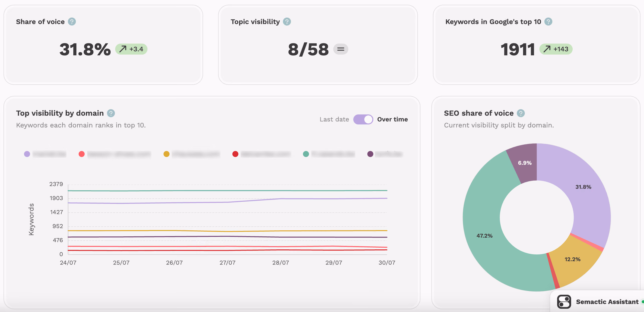
Task: Click the 12.2% yellow donut segment
Action: point(572,259)
